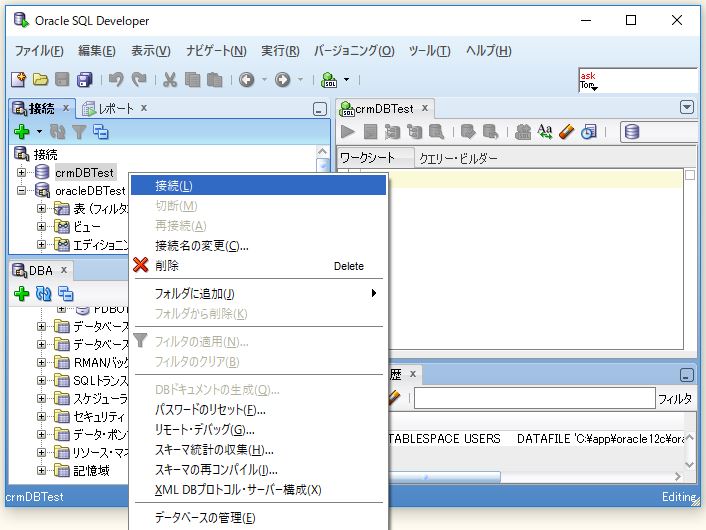Open the フォルダに追加(J) submenu

click(x=258, y=294)
